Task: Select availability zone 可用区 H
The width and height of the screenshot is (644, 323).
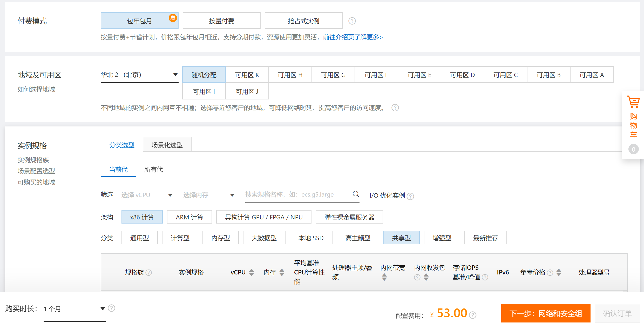Action: pyautogui.click(x=290, y=75)
